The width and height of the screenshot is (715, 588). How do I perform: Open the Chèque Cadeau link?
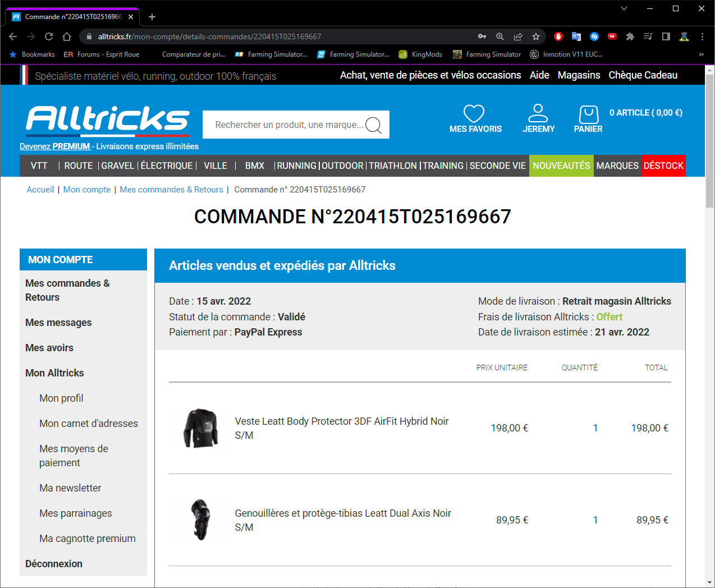643,75
